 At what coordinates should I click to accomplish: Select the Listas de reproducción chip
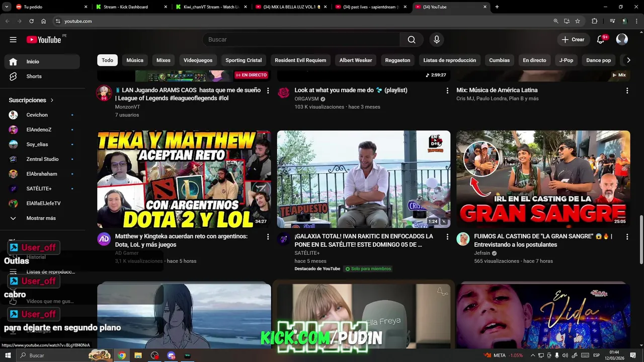coord(450,60)
